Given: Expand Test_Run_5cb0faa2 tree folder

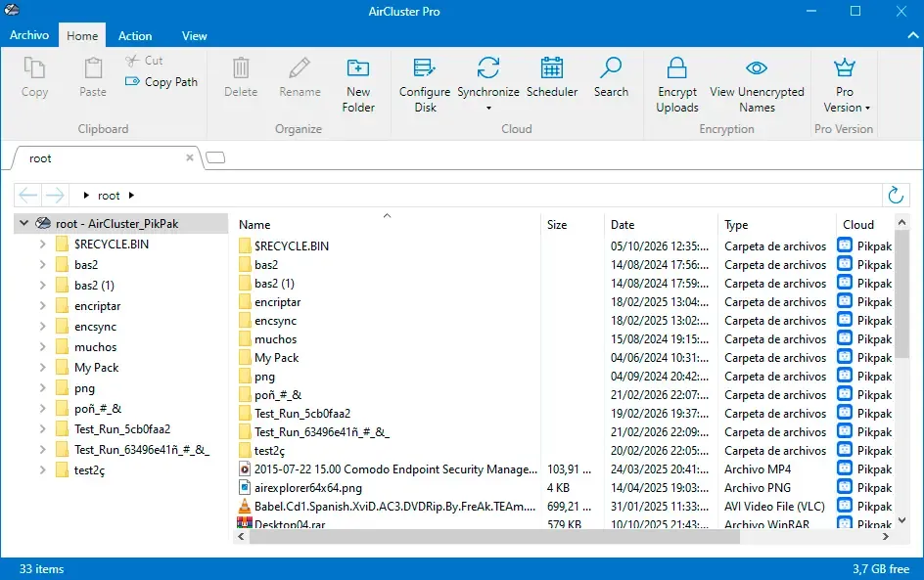Looking at the screenshot, I should pos(42,428).
